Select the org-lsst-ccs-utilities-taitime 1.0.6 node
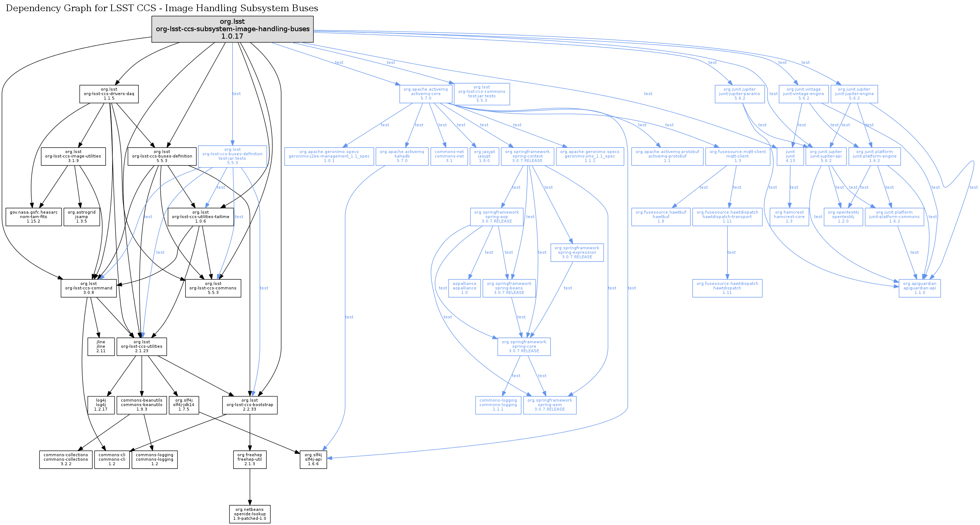The image size is (980, 525). [200, 217]
